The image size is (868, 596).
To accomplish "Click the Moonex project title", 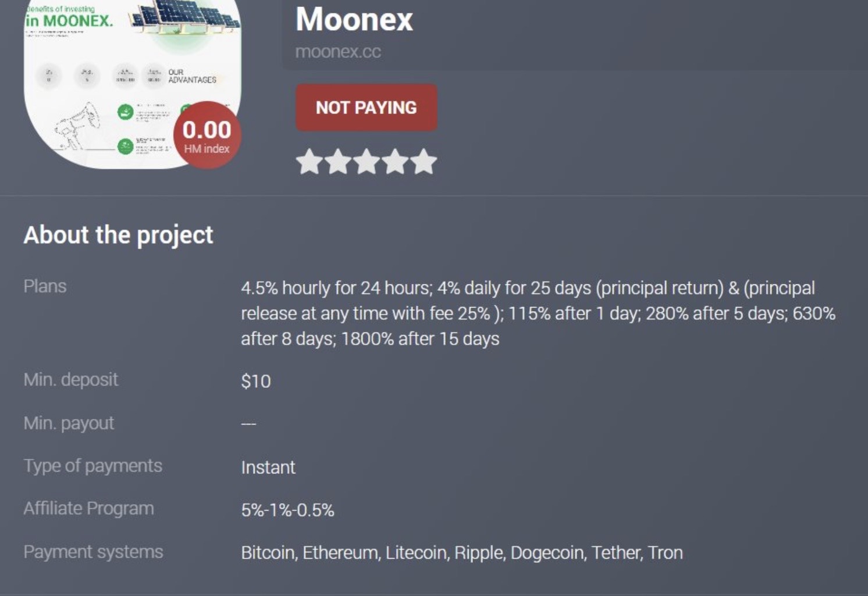I will (354, 20).
